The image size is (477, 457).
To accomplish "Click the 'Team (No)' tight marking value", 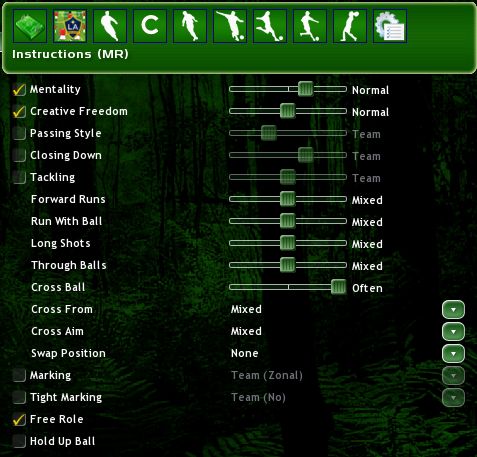I will pos(258,398).
